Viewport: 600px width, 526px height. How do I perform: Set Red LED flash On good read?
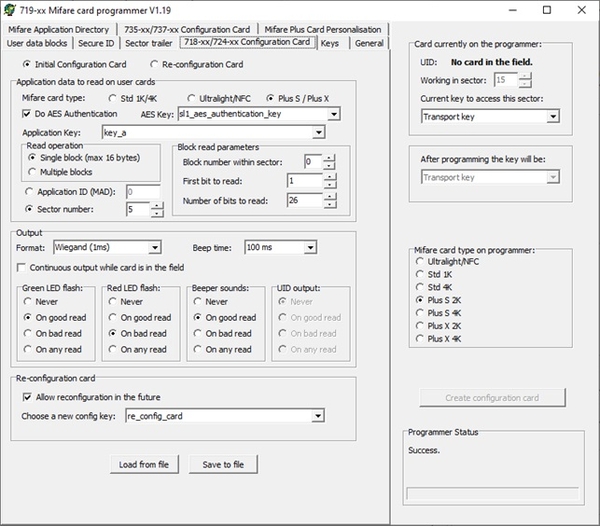pyautogui.click(x=140, y=318)
